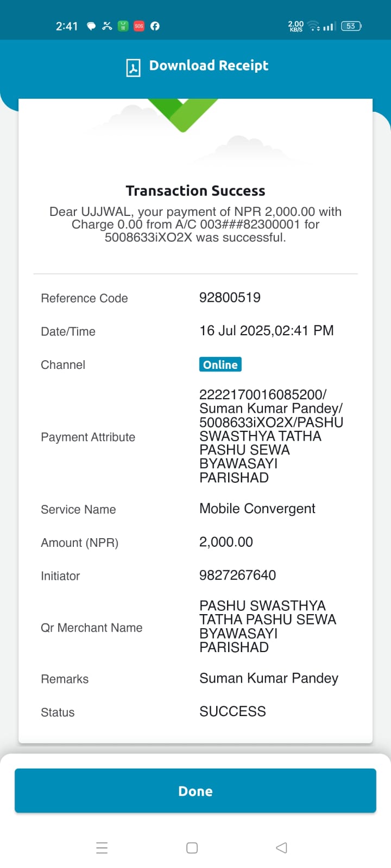Tap the PDF icon beside Download Receipt
The width and height of the screenshot is (391, 868).
pos(133,68)
